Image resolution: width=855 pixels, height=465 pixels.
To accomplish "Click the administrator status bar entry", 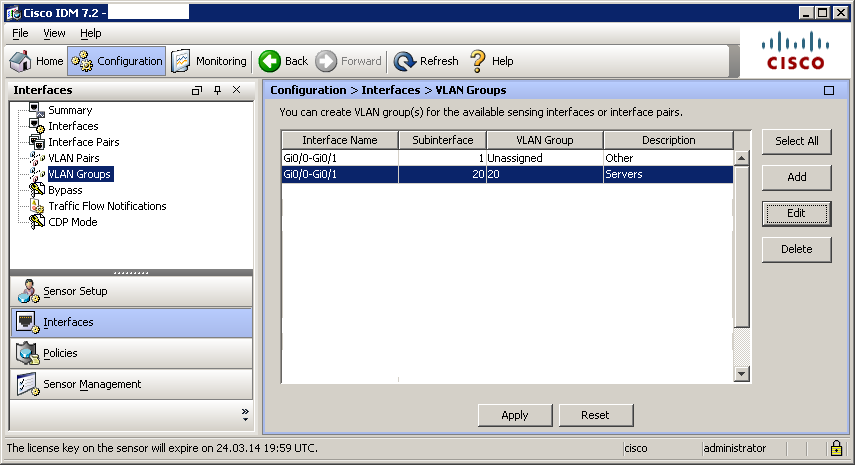I will click(x=734, y=448).
